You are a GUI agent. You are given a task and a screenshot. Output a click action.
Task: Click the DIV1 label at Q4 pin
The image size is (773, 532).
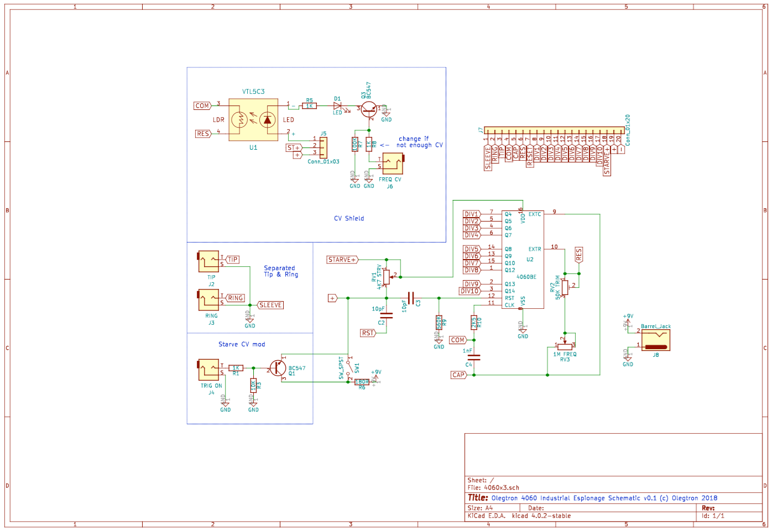(x=472, y=214)
